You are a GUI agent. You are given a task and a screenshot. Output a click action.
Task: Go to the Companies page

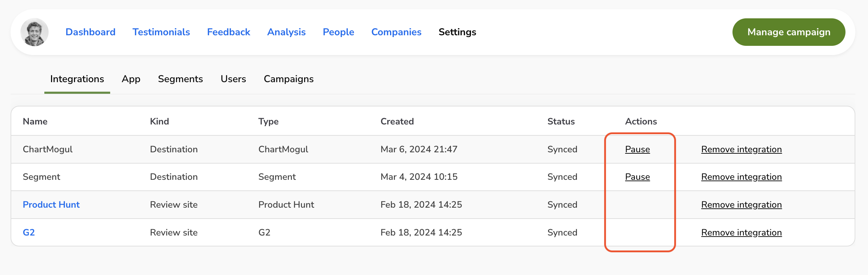coord(396,32)
